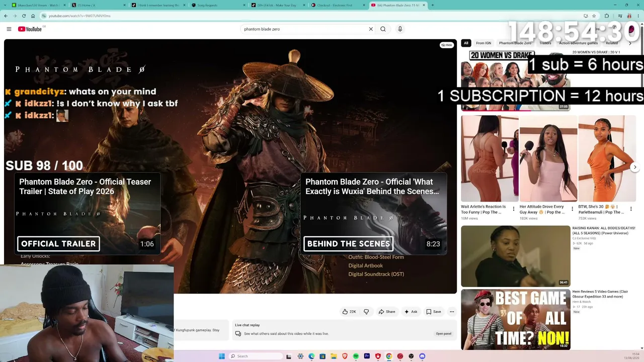Play Behind the Scenes Wuxia end card
Viewport: 644px width, 362px height.
click(x=373, y=213)
